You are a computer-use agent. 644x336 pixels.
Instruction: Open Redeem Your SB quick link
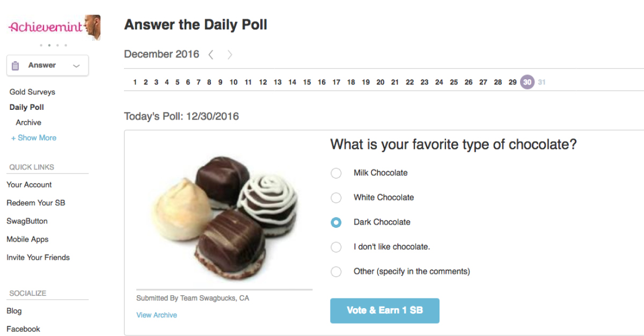click(36, 203)
